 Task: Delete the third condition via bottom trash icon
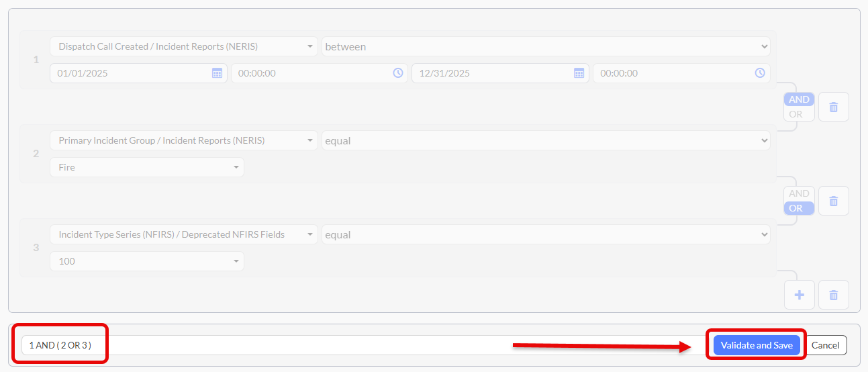click(x=833, y=295)
